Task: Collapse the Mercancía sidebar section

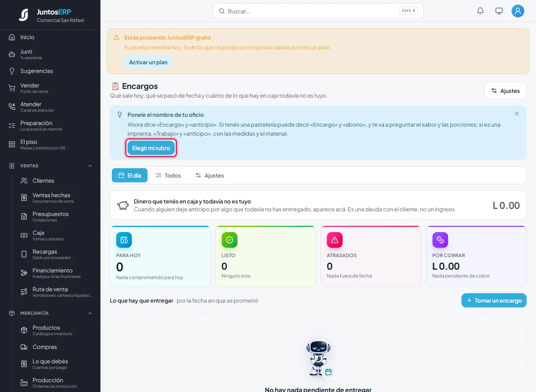Action: (90, 313)
